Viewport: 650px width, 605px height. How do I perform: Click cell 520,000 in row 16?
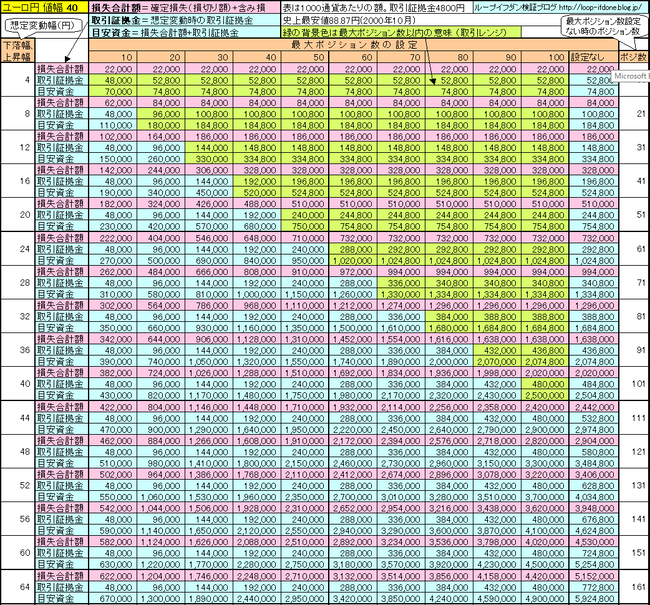(x=257, y=192)
